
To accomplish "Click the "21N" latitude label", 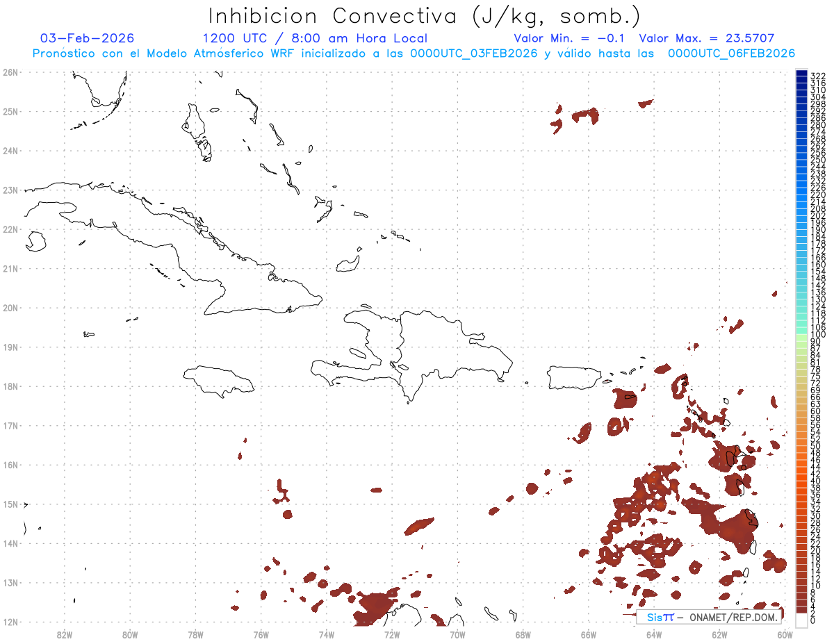I will click(10, 268).
